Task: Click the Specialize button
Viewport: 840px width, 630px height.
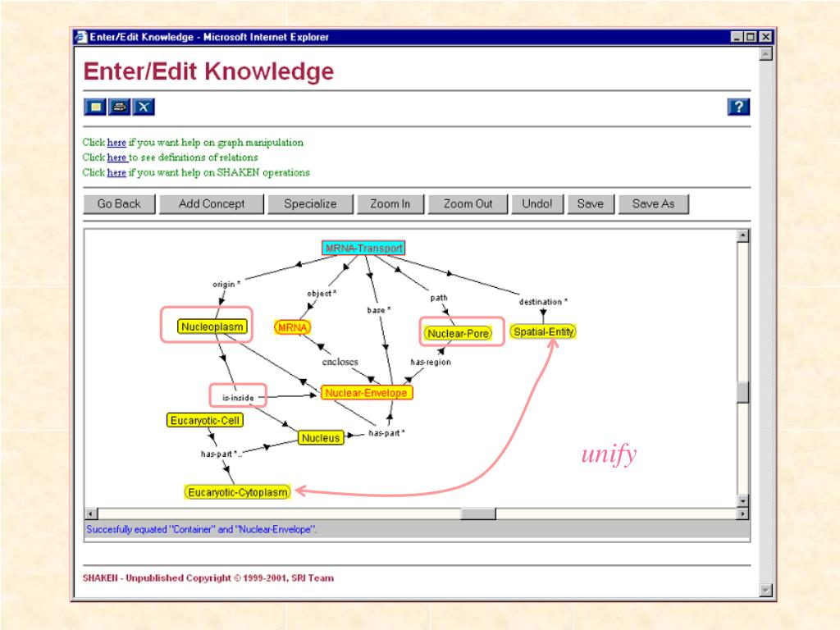Action: coord(310,204)
